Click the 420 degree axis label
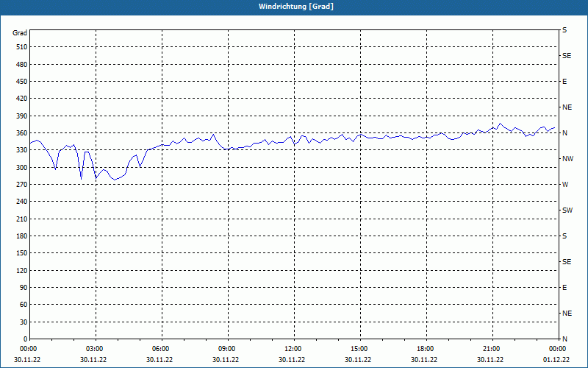 (x=22, y=99)
